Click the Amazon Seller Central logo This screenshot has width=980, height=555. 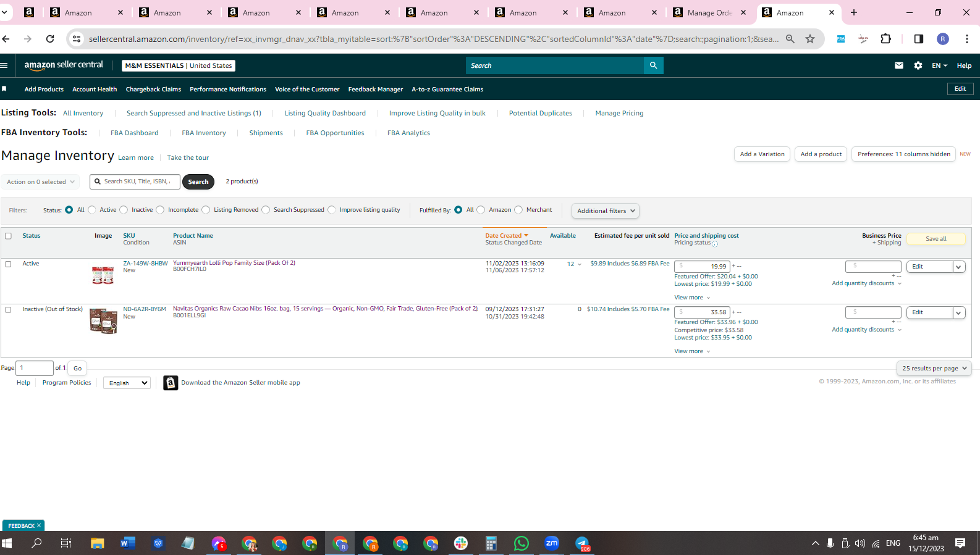point(64,65)
